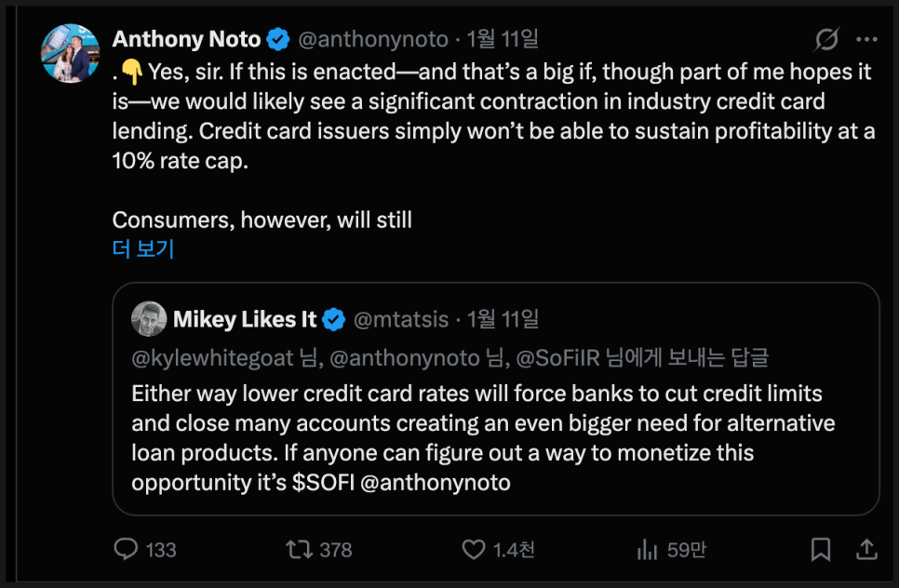899x588 pixels.
Task: Open the @anthonynoto handle in header
Action: (x=371, y=39)
